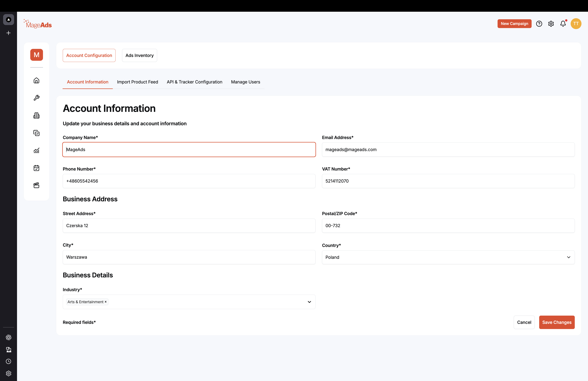588x381 pixels.
Task: Open the notifications bell
Action: [x=563, y=24]
